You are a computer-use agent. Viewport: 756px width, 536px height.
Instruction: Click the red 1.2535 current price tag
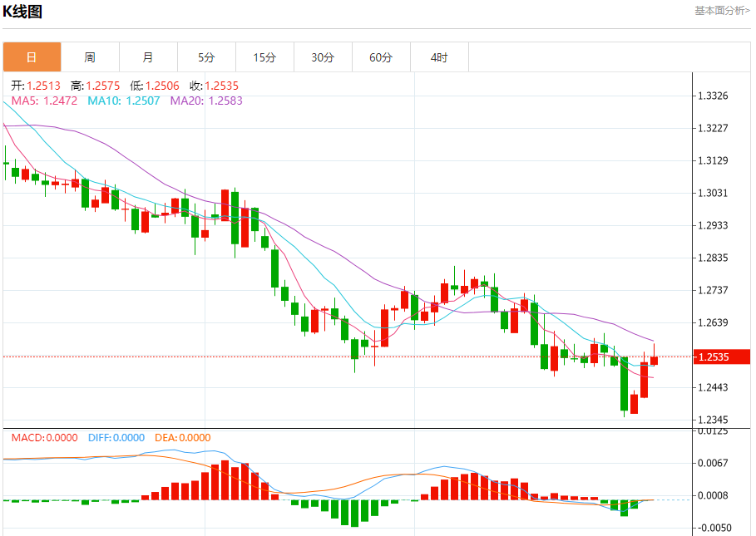(x=721, y=357)
